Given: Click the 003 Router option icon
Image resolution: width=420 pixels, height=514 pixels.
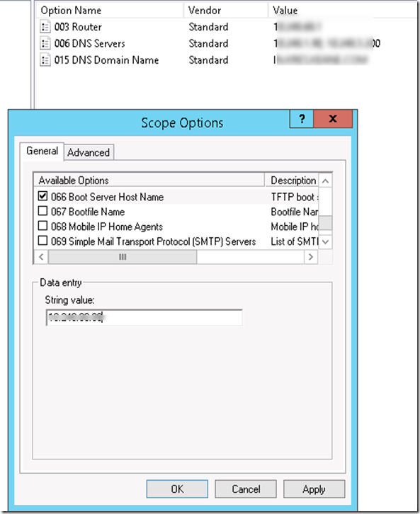Looking at the screenshot, I should pos(45,27).
